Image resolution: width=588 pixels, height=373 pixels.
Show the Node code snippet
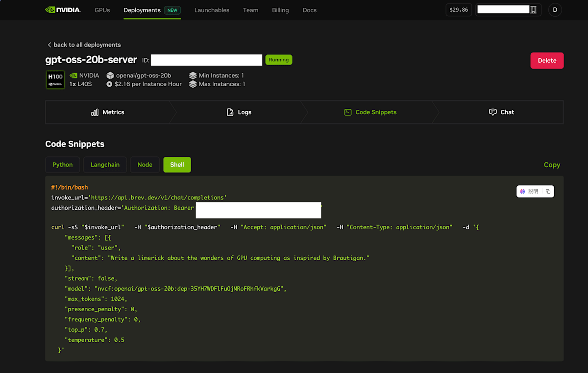pos(145,165)
